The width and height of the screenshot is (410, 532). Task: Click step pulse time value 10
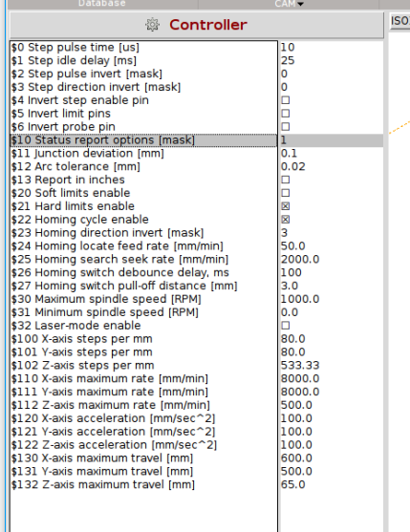(288, 48)
